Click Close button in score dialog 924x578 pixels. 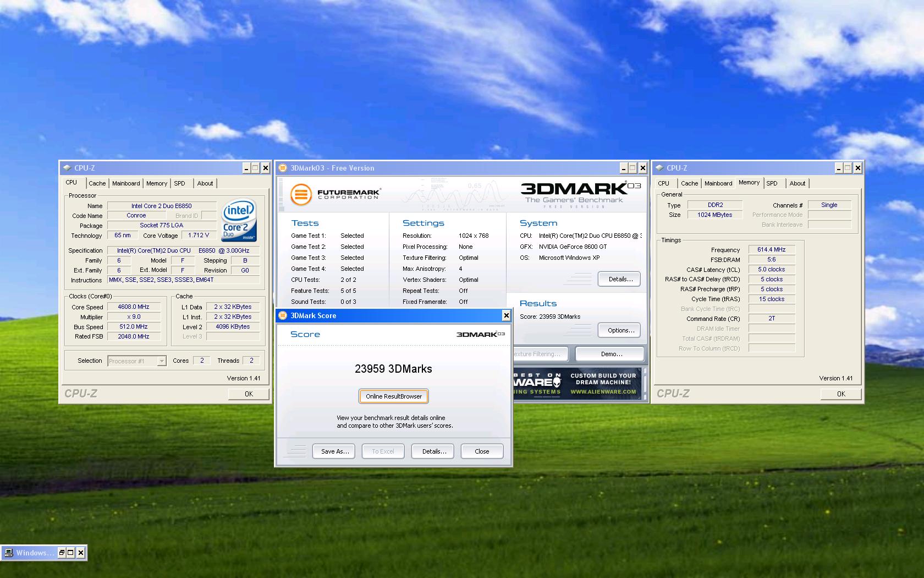[482, 451]
